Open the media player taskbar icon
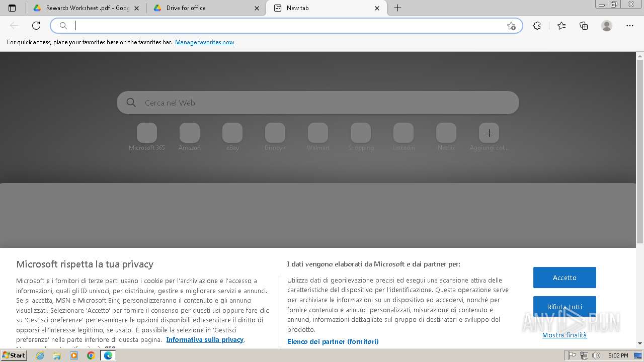Viewport: 644px width, 362px height. click(74, 355)
